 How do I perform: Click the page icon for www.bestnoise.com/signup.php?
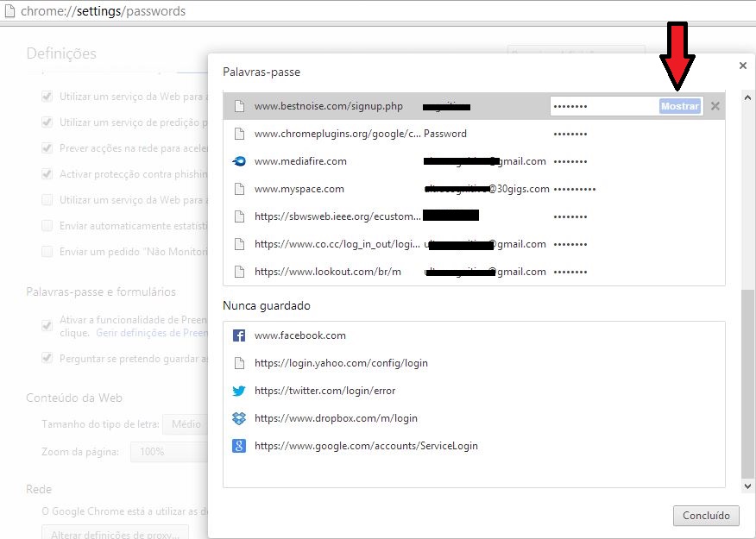239,106
